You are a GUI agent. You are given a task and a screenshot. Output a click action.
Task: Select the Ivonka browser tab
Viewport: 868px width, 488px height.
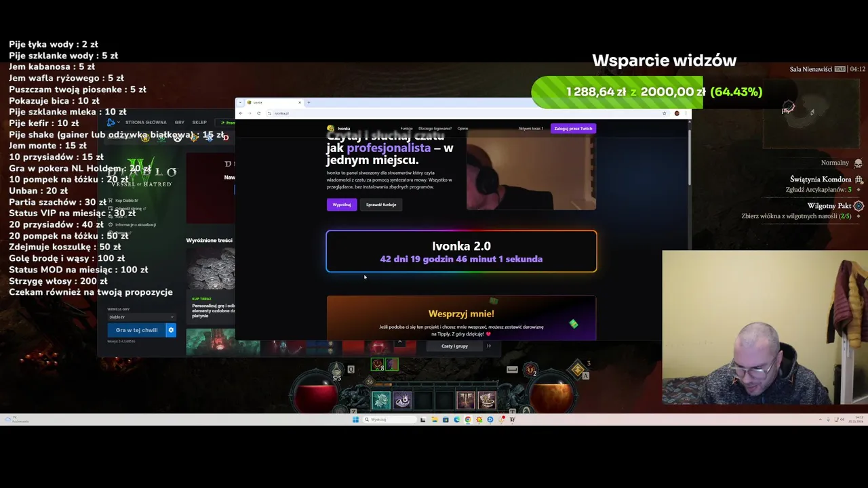point(275,102)
